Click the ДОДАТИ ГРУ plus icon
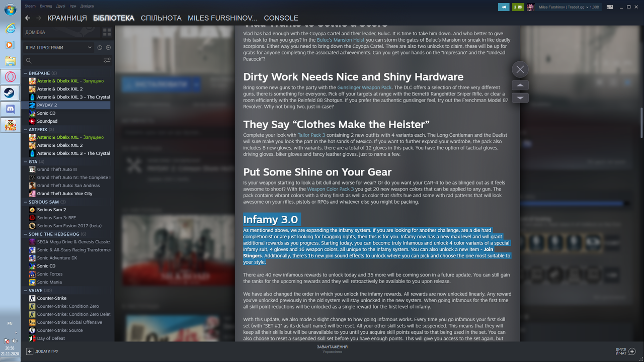644x362 pixels. point(30,351)
